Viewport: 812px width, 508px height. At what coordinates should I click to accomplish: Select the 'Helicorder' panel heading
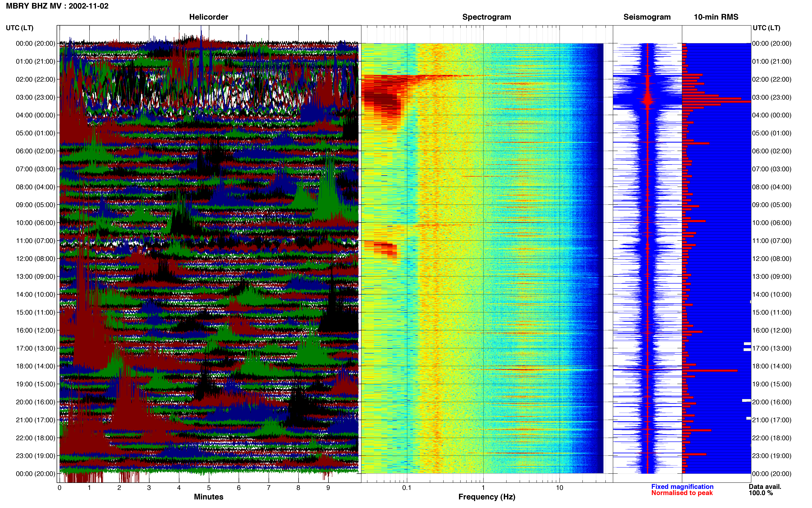click(x=209, y=17)
